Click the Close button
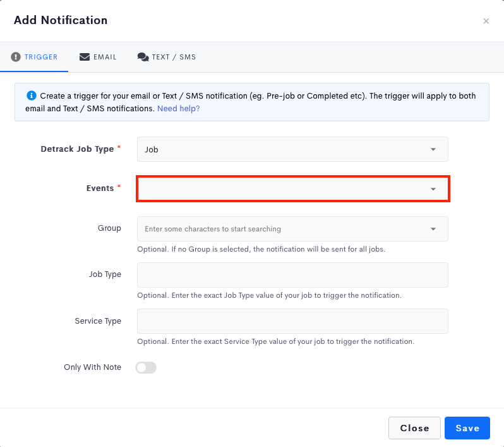504x447 pixels. pyautogui.click(x=414, y=428)
